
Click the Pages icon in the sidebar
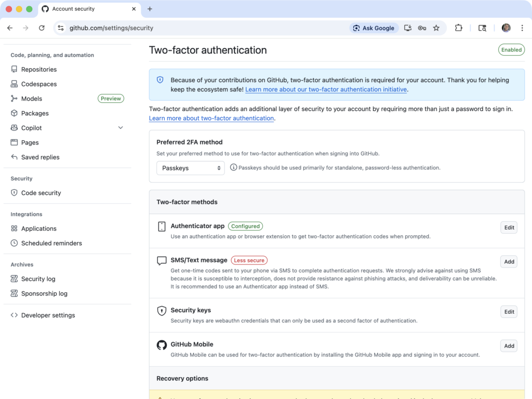click(x=14, y=142)
